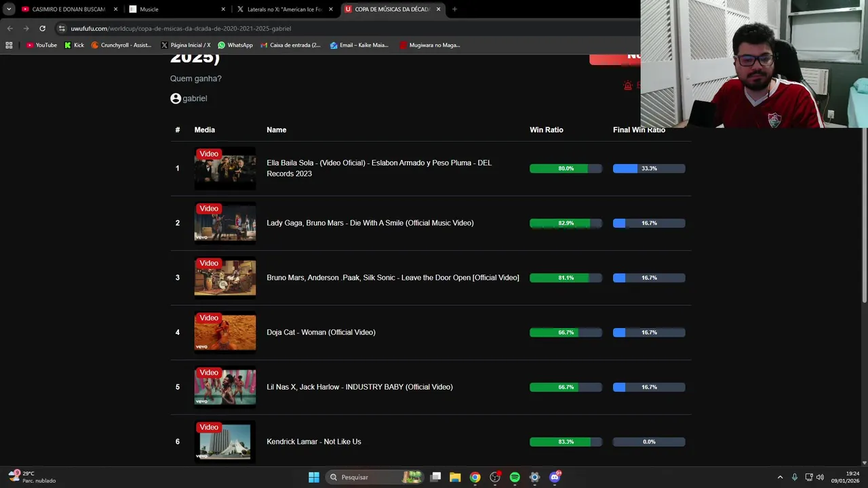Screen dimensions: 868x488
Task: Select the COPA DE MÚSICAS DA DÉCADA tab
Action: coord(393,9)
